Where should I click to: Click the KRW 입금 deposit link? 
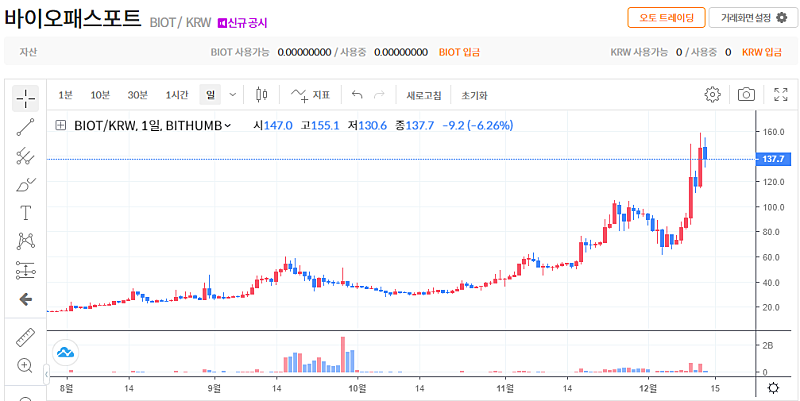pyautogui.click(x=762, y=52)
